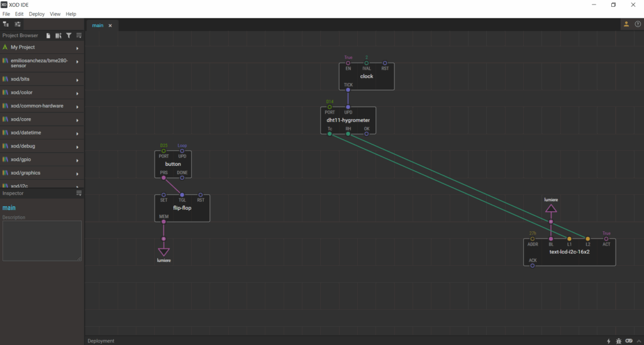Click the Description text field in Inspector
The image size is (644, 345).
[x=42, y=241]
